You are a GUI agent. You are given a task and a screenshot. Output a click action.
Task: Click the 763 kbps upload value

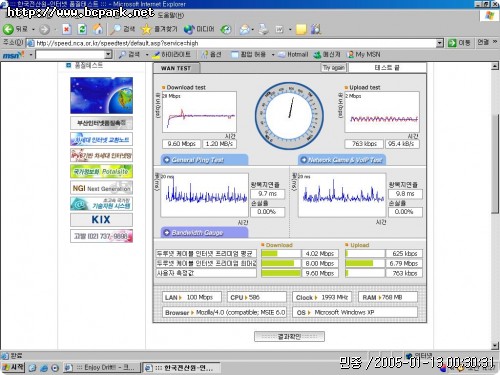point(364,144)
